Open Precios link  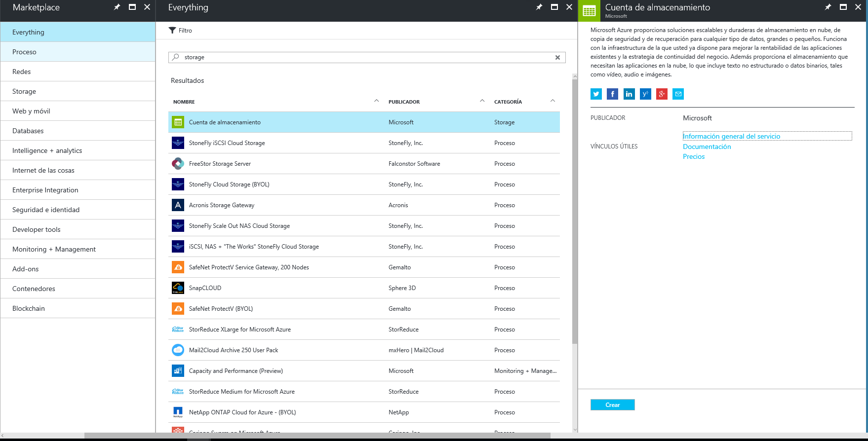click(x=694, y=156)
